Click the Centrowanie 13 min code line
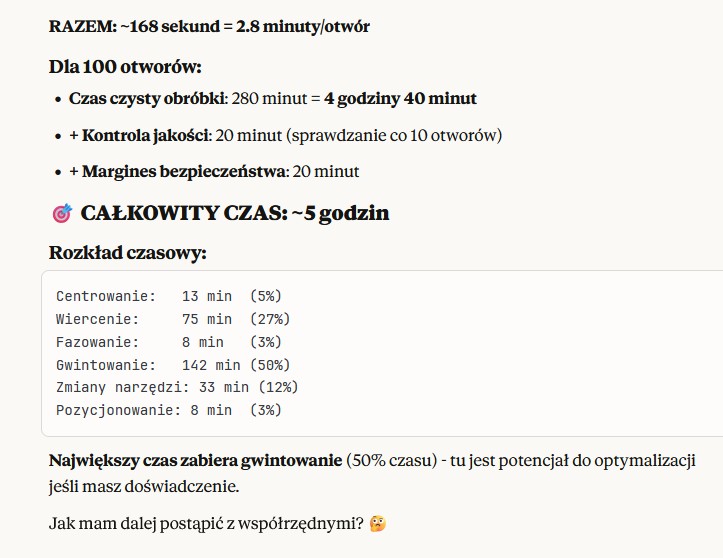The width and height of the screenshot is (723, 558). tap(169, 296)
